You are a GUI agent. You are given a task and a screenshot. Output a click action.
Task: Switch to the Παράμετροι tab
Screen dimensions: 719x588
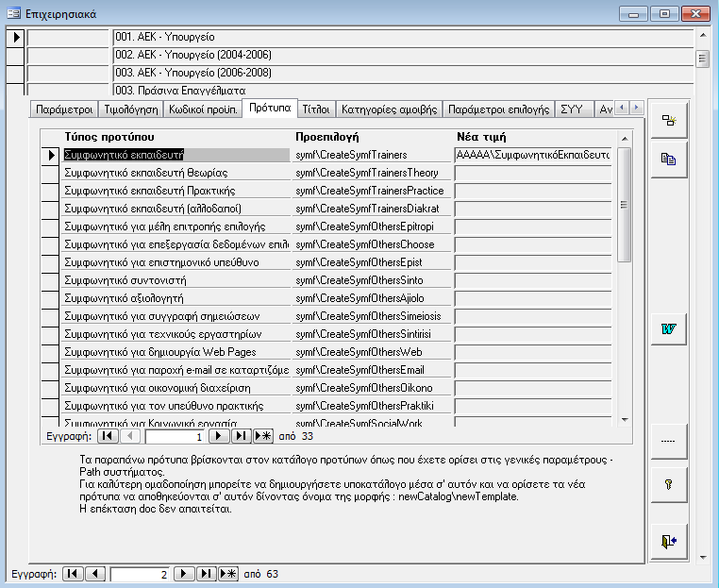tap(63, 109)
